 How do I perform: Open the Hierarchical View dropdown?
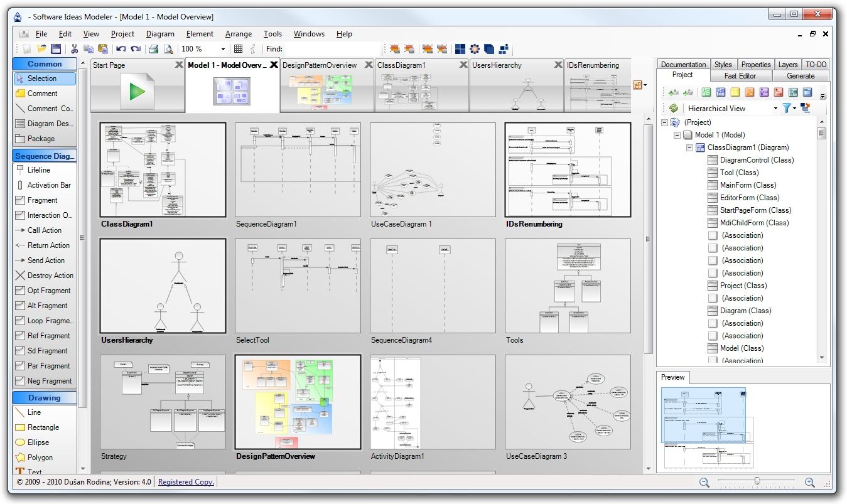pyautogui.click(x=775, y=108)
